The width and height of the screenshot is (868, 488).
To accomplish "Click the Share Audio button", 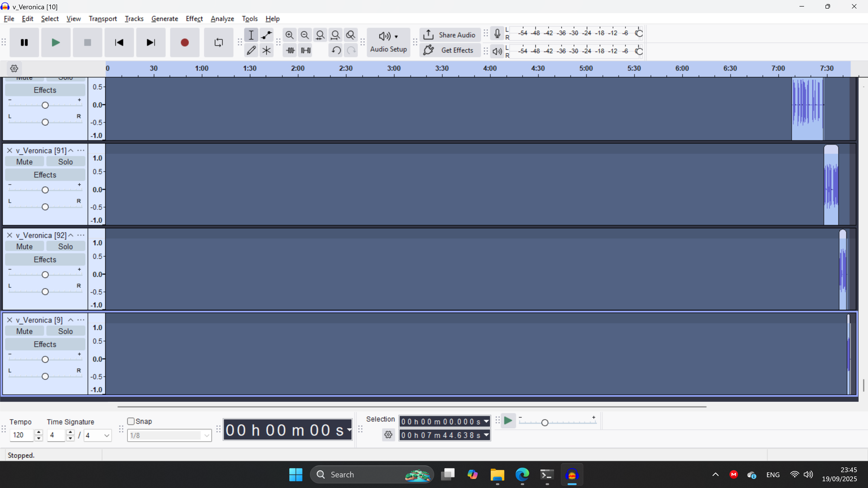I will [450, 35].
